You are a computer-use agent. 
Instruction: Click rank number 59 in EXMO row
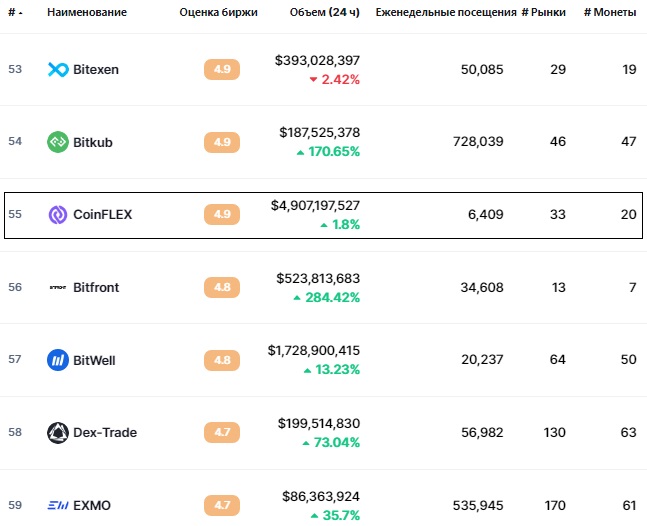[x=15, y=505]
